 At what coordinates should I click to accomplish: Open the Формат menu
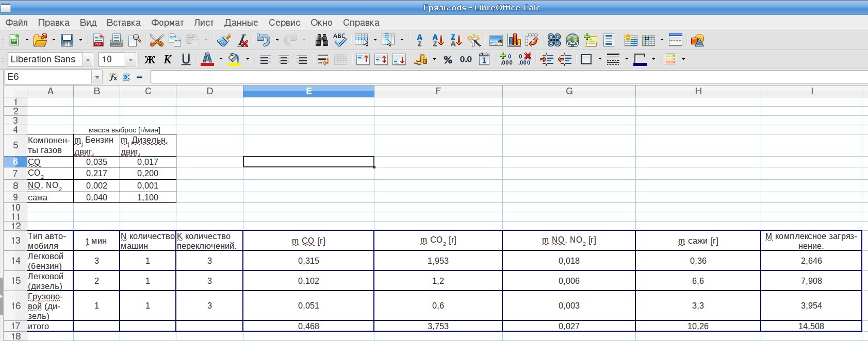coord(167,23)
